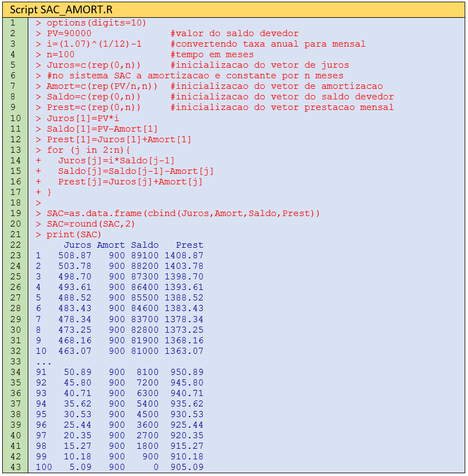The height and width of the screenshot is (476, 468).
Task: Click the Juros column header in output
Action: coord(77,245)
